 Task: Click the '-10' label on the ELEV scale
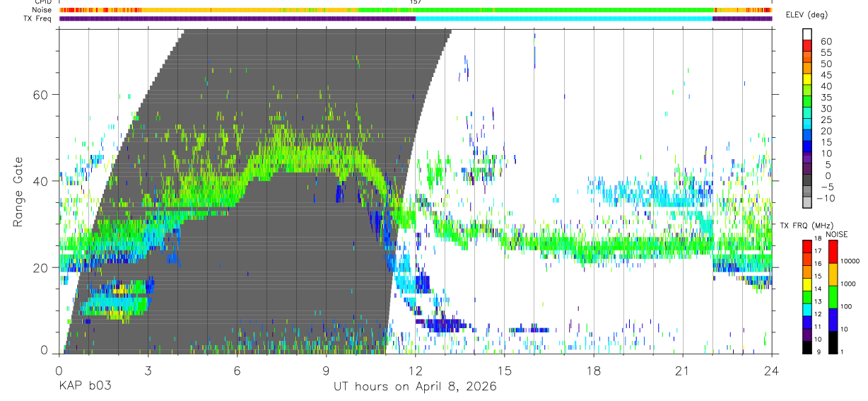click(x=826, y=198)
